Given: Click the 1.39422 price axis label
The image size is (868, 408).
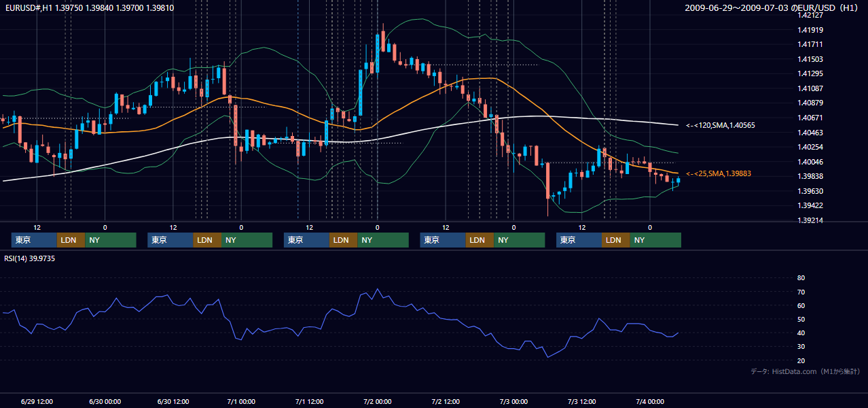Looking at the screenshot, I should 812,205.
